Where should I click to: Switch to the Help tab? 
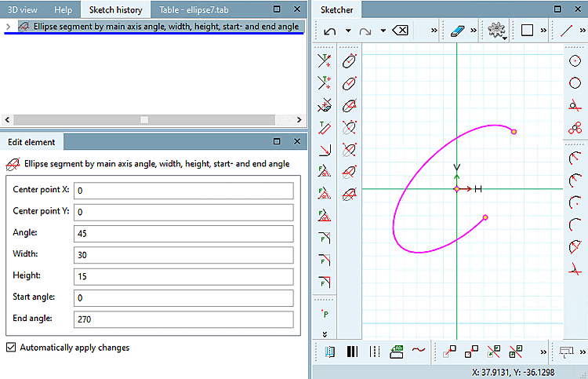[x=64, y=9]
